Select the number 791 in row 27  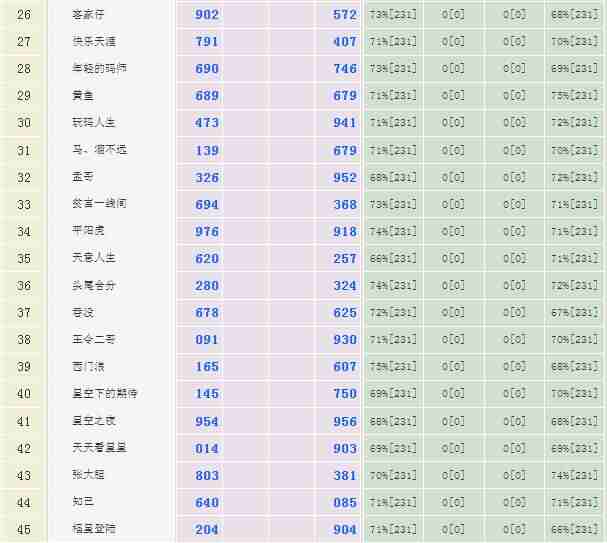207,42
